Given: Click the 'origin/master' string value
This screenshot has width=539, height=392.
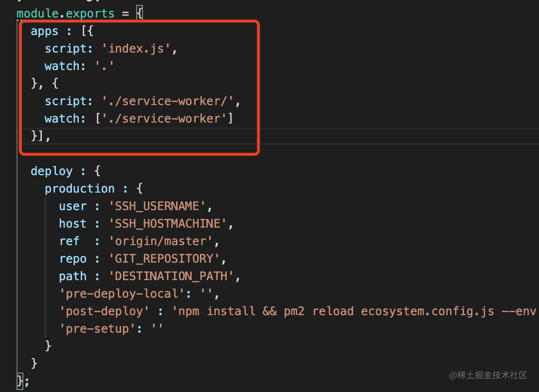Looking at the screenshot, I should (x=160, y=241).
